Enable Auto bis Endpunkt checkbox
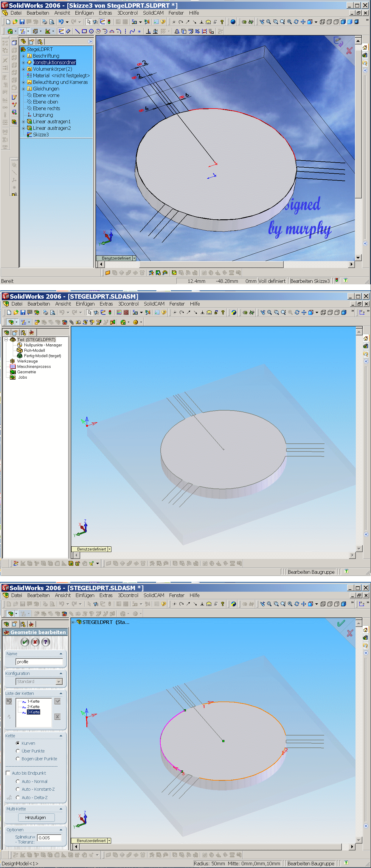This screenshot has width=371, height=868. pyautogui.click(x=8, y=773)
